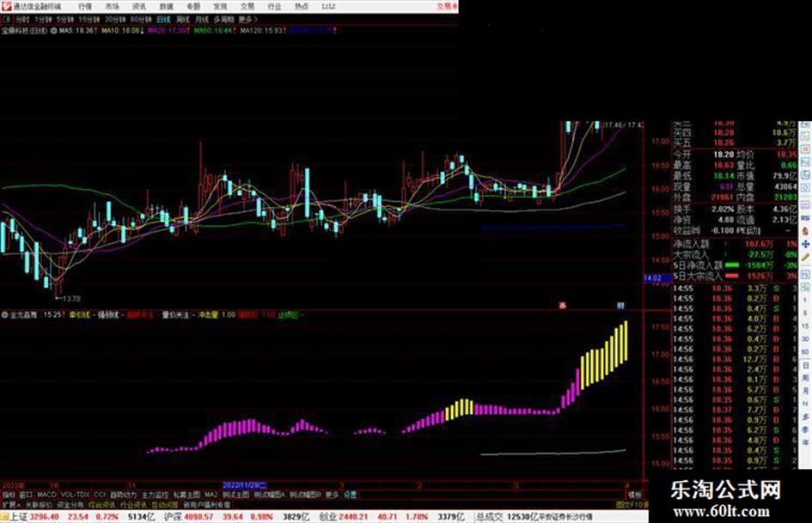Open the 资金分布 tab

(70, 505)
